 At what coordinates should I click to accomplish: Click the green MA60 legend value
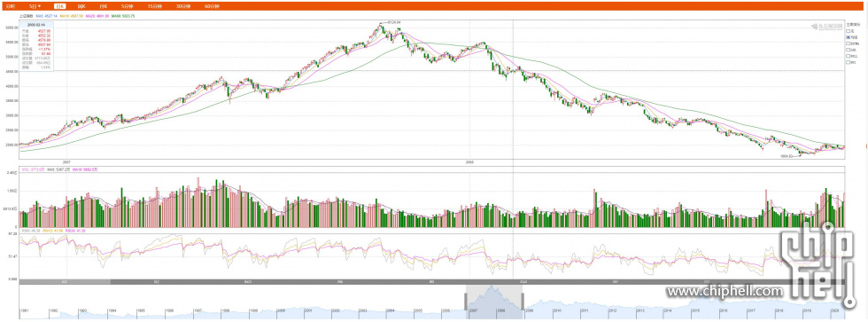(123, 16)
